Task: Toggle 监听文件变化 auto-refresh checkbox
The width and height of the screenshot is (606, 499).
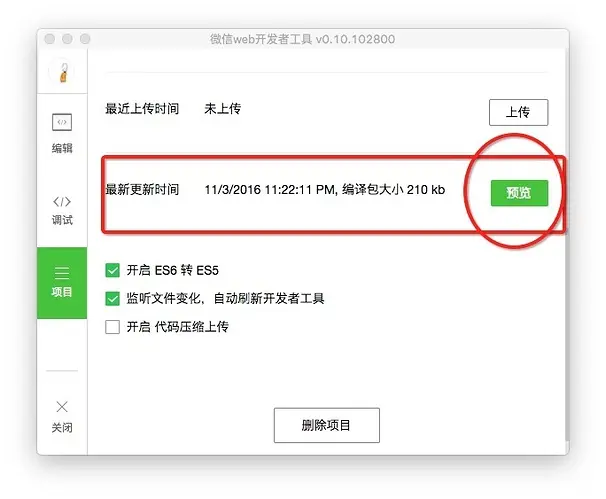Action: (112, 298)
